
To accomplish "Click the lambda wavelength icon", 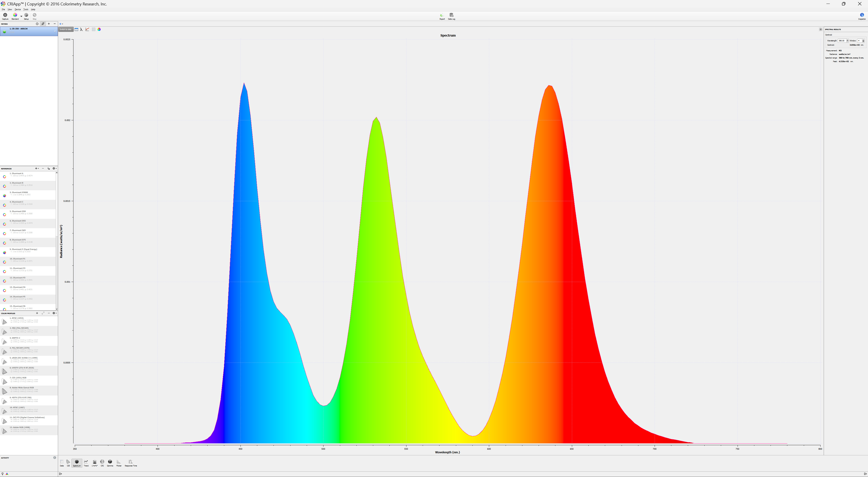I will point(81,30).
